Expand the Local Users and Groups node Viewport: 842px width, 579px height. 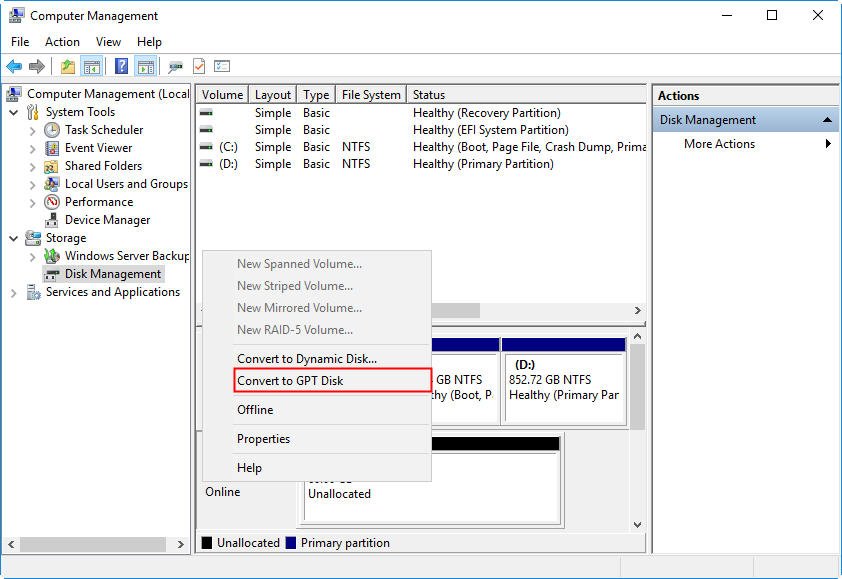[33, 184]
